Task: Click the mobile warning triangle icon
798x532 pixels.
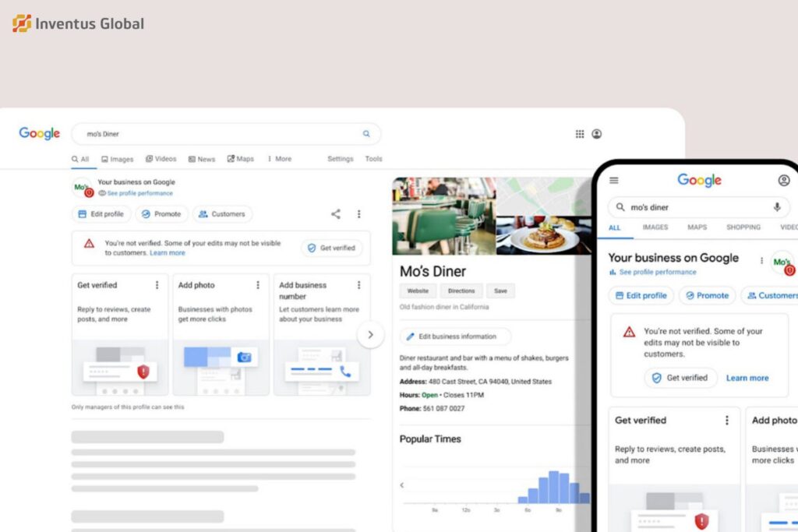Action: point(629,332)
